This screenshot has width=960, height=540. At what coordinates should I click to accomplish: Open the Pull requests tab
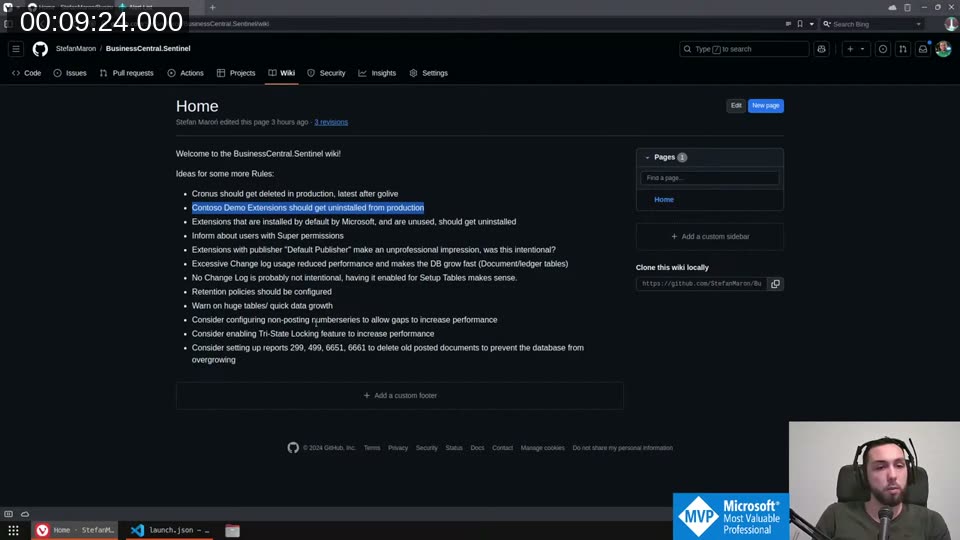126,73
